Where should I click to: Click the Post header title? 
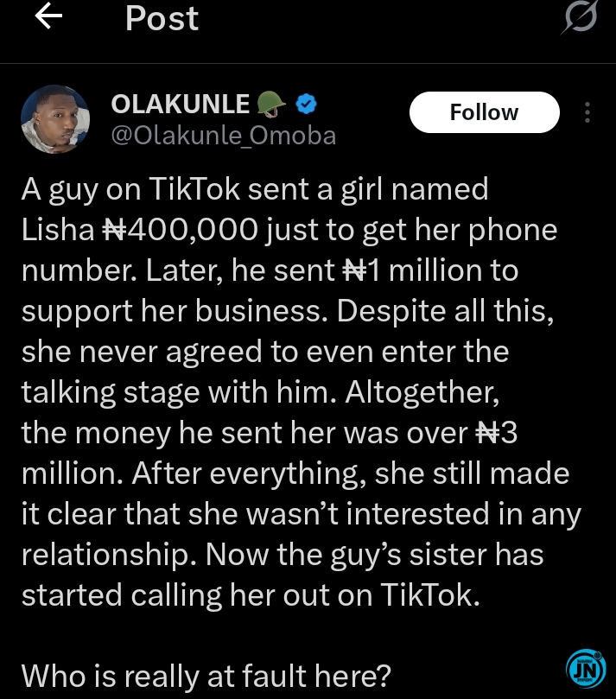coord(162,19)
